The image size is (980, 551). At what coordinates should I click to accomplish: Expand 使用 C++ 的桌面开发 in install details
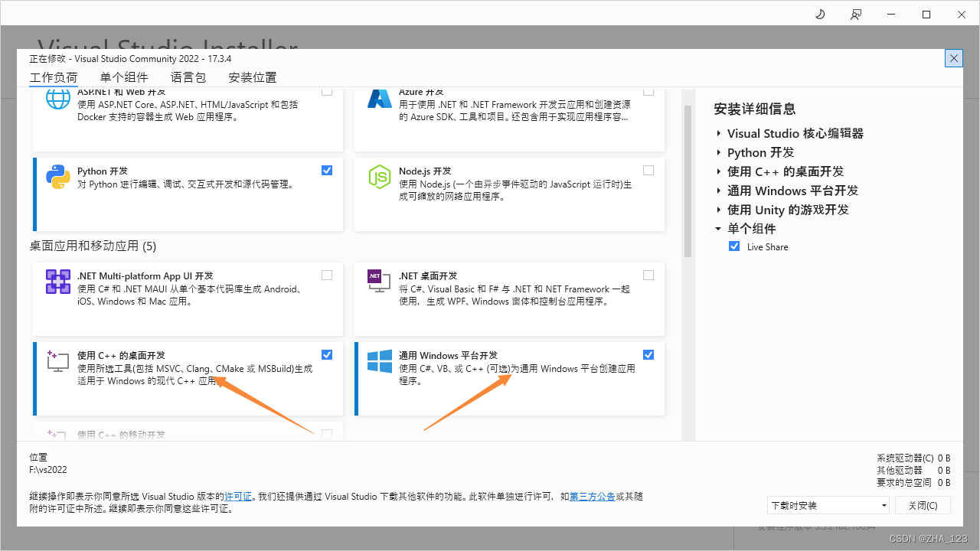click(719, 171)
